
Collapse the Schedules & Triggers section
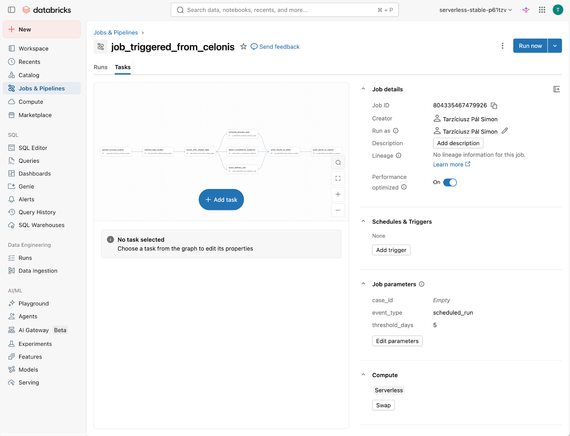click(363, 221)
